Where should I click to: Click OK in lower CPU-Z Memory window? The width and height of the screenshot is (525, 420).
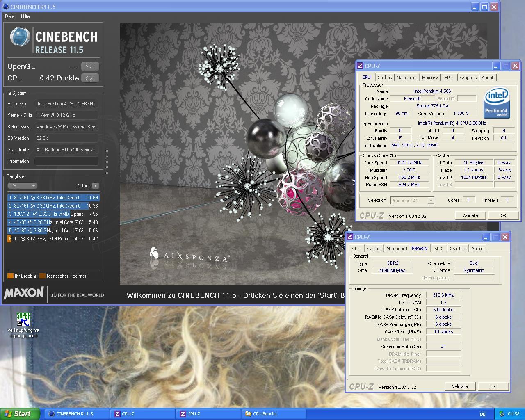[x=493, y=386]
